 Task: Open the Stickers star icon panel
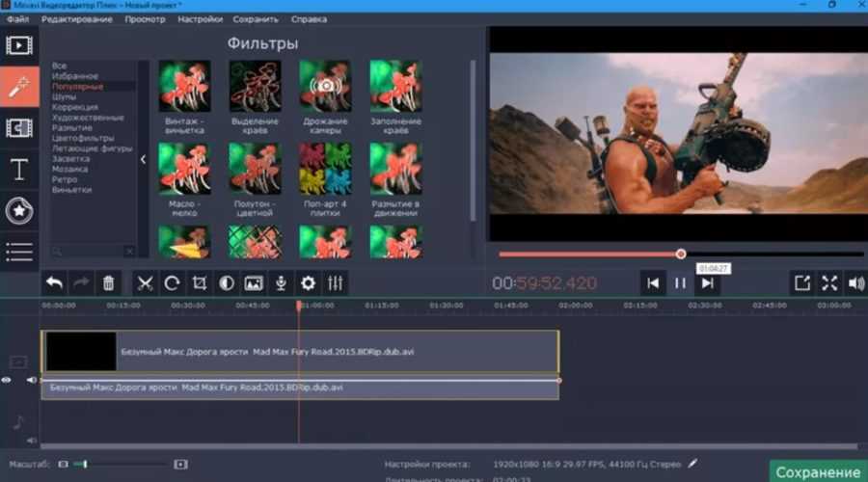click(18, 212)
